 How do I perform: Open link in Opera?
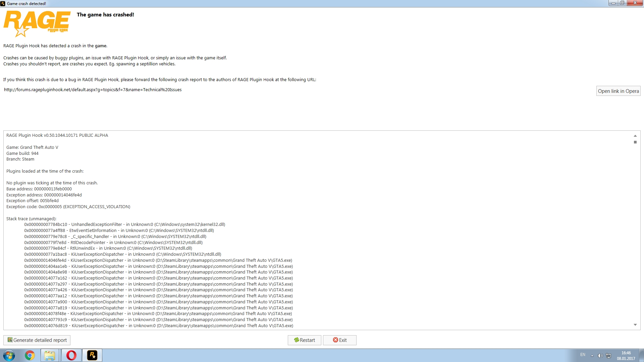click(618, 91)
